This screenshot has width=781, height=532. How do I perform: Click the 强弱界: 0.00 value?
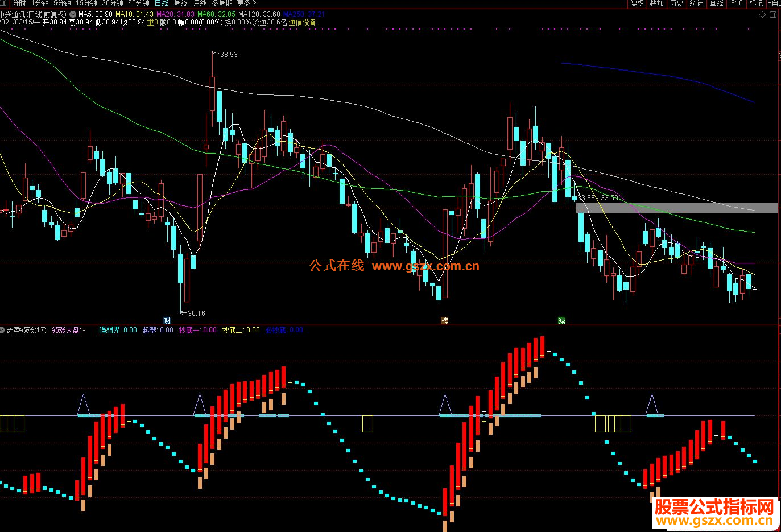[118, 330]
